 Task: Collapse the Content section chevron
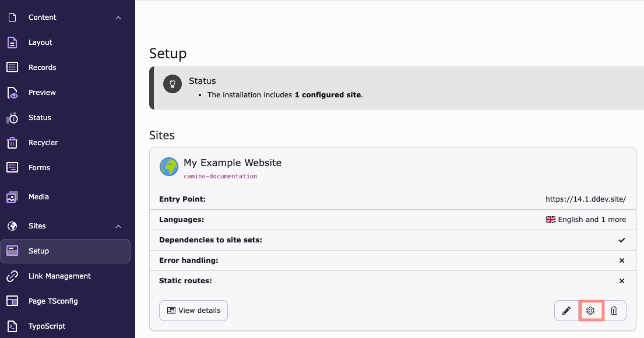pos(118,17)
